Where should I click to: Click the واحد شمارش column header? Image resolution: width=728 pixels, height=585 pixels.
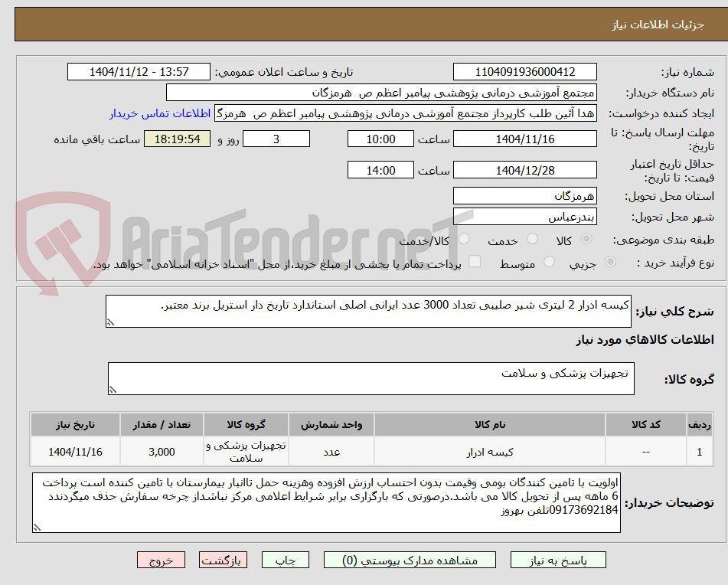[x=331, y=425]
